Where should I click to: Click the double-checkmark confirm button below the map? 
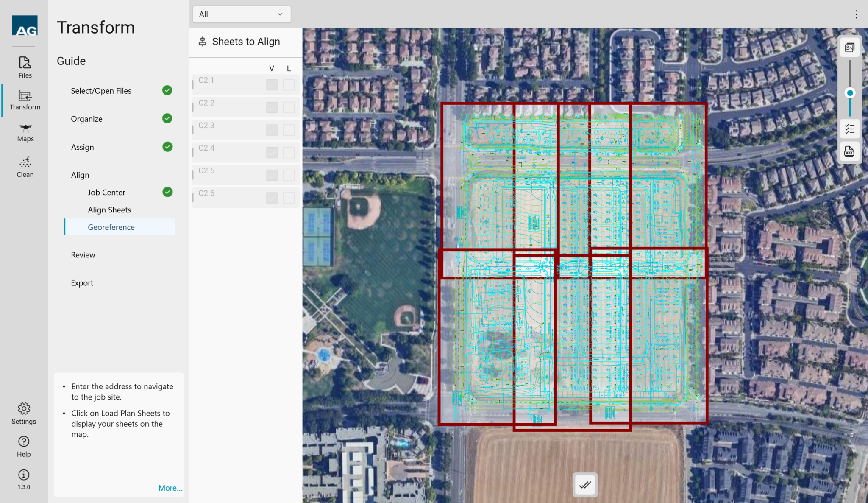click(585, 484)
